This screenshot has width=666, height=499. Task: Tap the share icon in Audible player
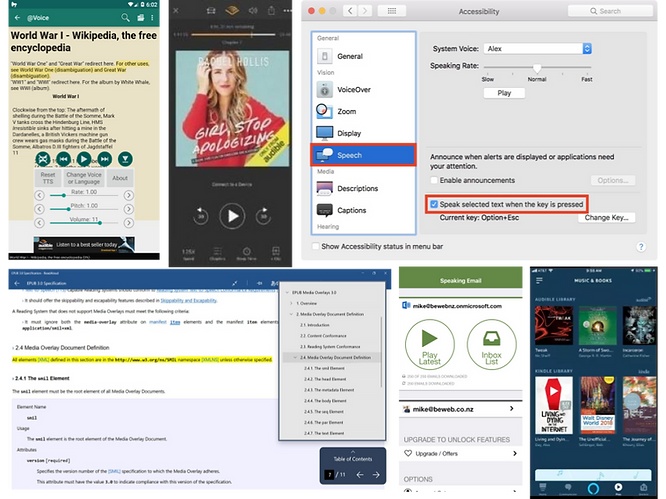271,11
